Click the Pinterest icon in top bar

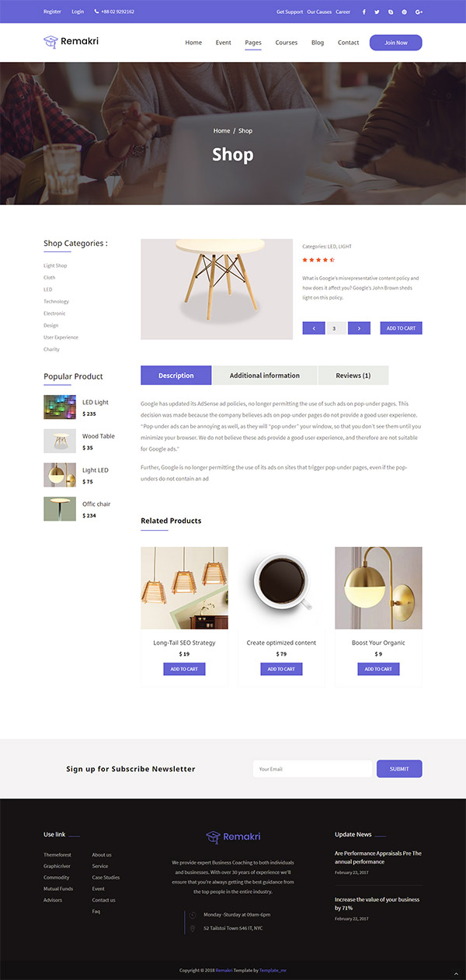tap(404, 12)
